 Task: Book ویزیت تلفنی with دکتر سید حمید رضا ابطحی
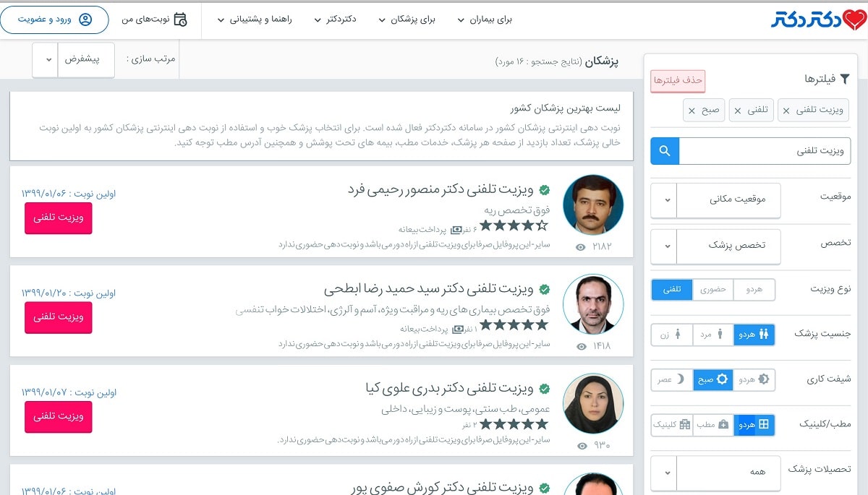click(59, 317)
